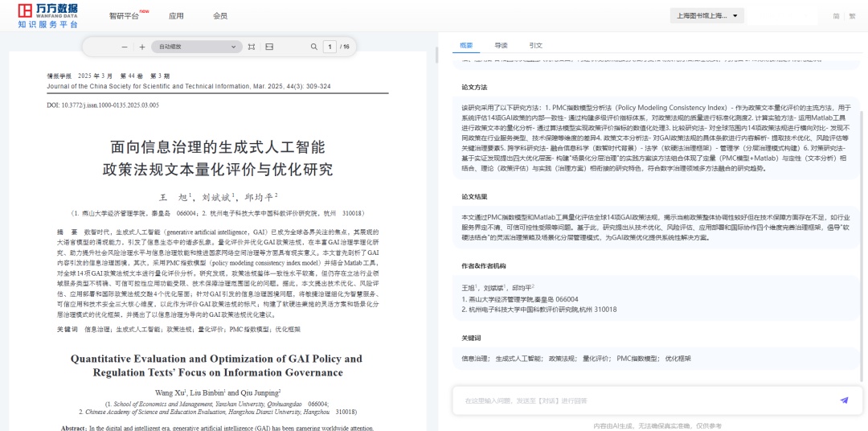Click the 会员 membership link
Screen dimensions: 868x431
point(219,16)
